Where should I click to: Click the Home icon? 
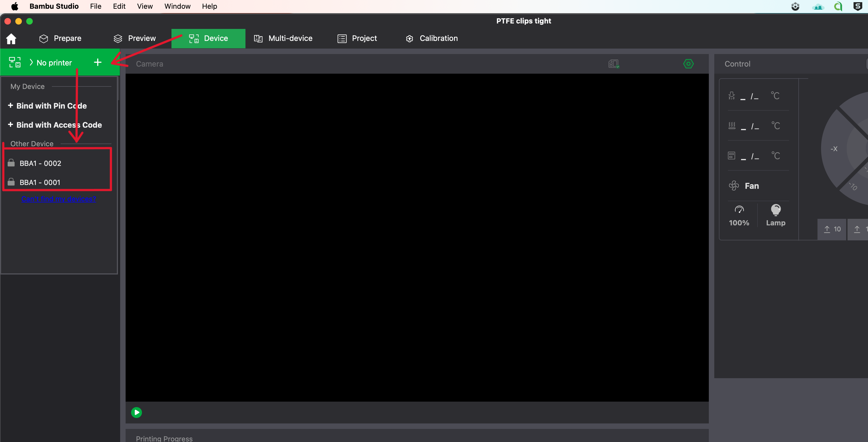(11, 38)
